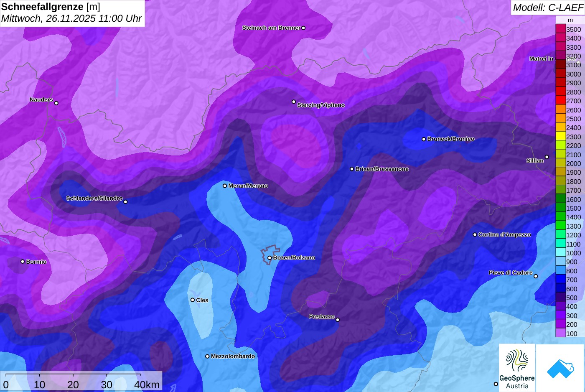Click the Brixen/Bressanone marker dot

tap(352, 169)
